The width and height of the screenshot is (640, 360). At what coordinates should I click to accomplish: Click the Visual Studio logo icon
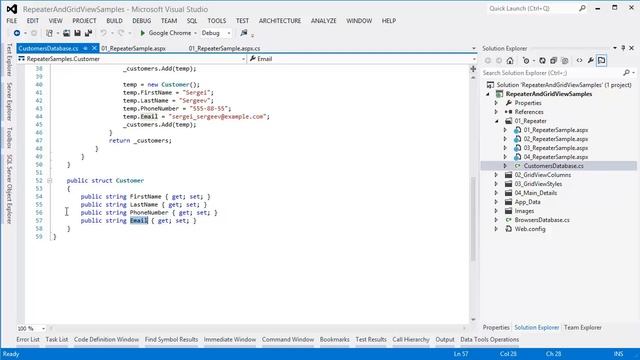[12, 9]
